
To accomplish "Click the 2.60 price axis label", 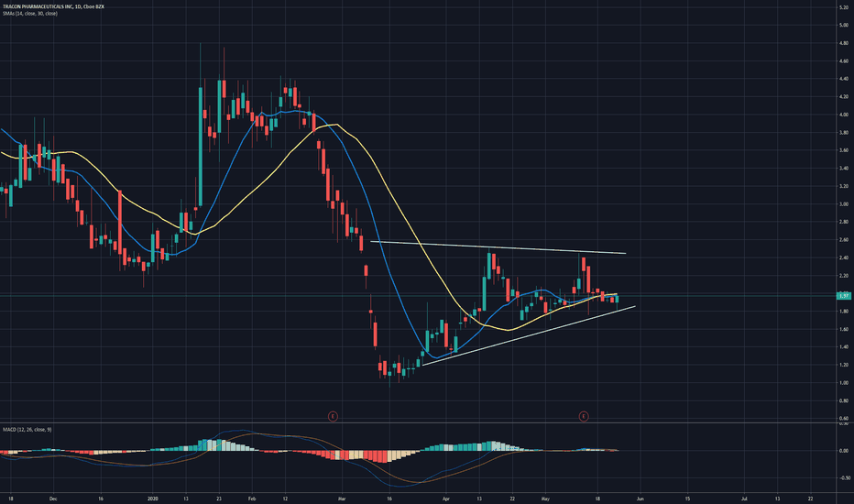I will 843,240.
